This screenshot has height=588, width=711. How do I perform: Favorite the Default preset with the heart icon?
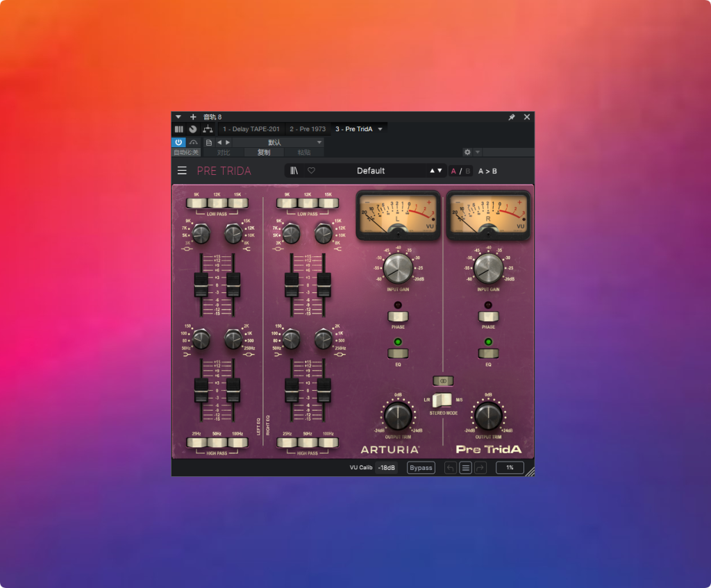pyautogui.click(x=312, y=171)
